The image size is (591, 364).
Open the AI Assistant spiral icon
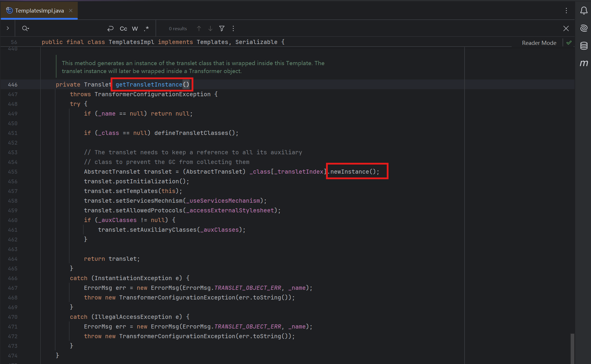coord(584,28)
